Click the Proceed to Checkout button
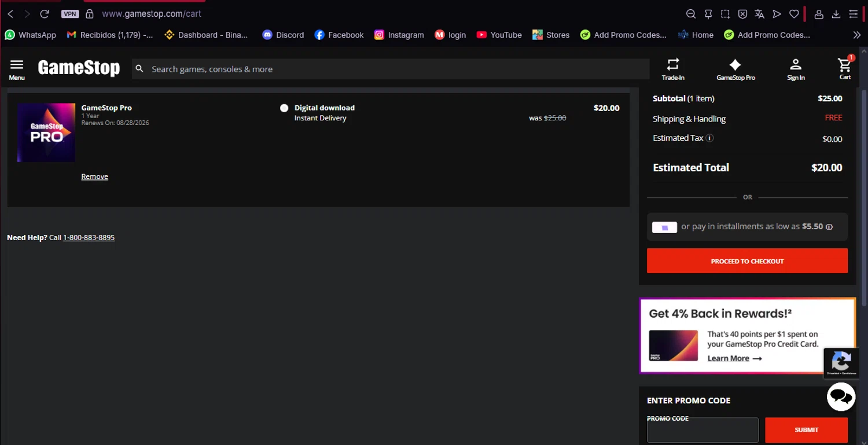Screen dimensions: 868x445 [x=747, y=261]
